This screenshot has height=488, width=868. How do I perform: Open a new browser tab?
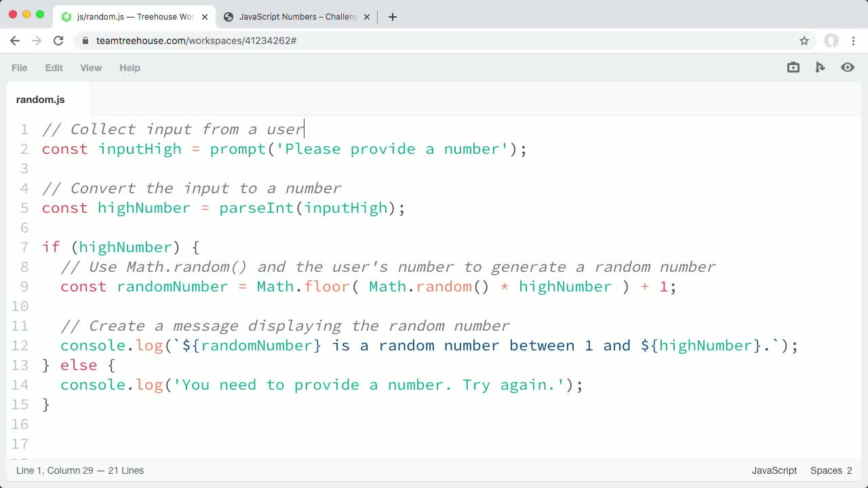tap(393, 17)
